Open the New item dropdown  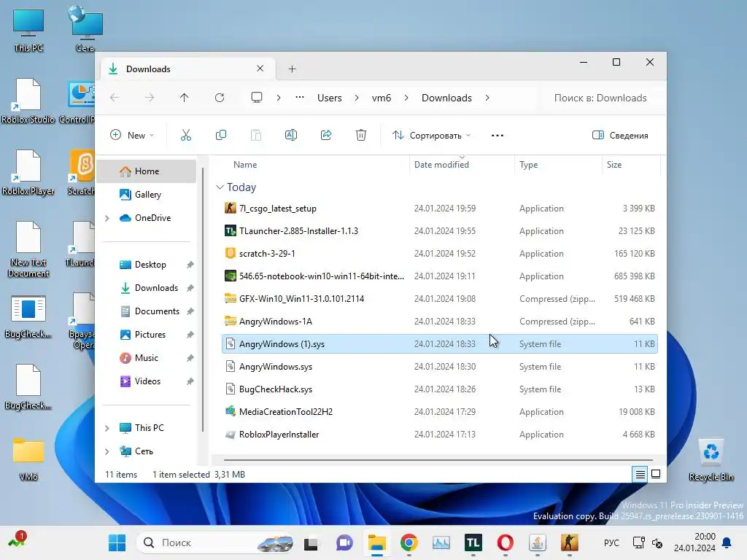coord(132,135)
